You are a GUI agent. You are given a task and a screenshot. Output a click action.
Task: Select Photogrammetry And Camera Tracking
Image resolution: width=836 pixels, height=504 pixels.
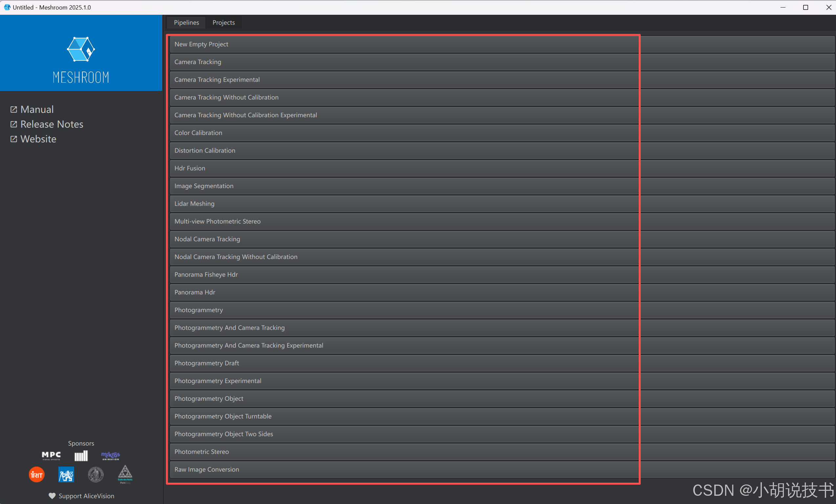pos(502,328)
